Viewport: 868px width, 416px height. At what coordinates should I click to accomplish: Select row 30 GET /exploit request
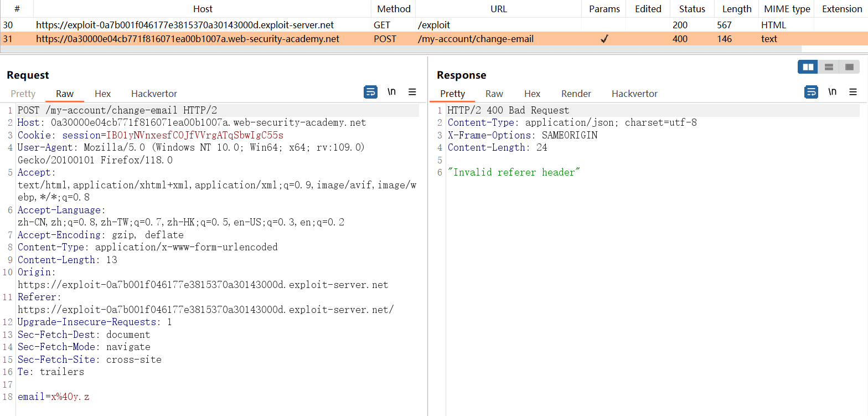pos(185,25)
